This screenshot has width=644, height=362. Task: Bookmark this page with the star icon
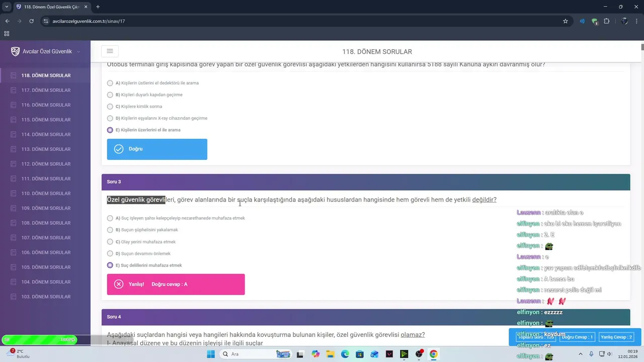coord(566,21)
